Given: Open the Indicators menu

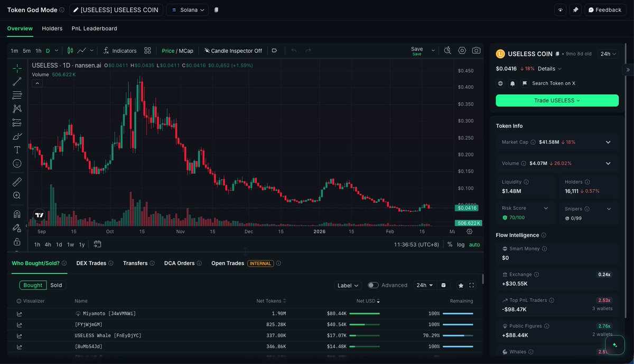Looking at the screenshot, I should (120, 51).
